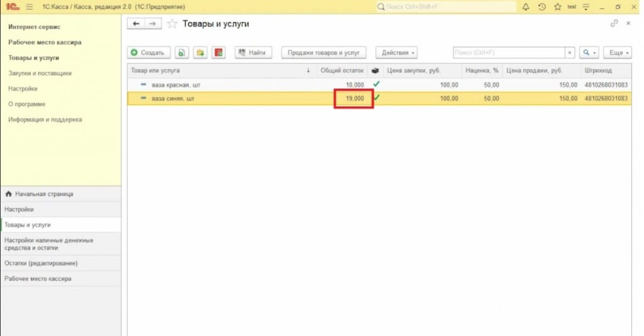Click the 19,000 stock value cell

[355, 99]
